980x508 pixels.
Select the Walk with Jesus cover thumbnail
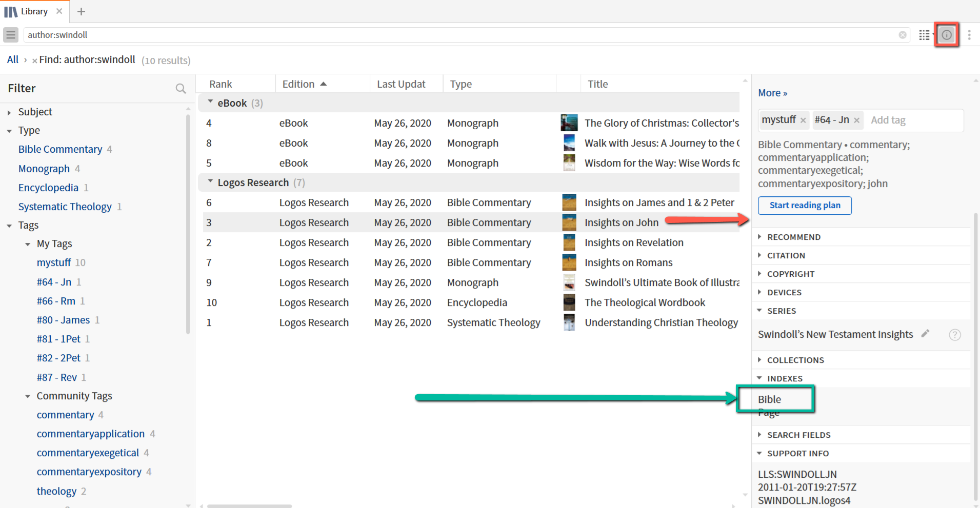(569, 143)
